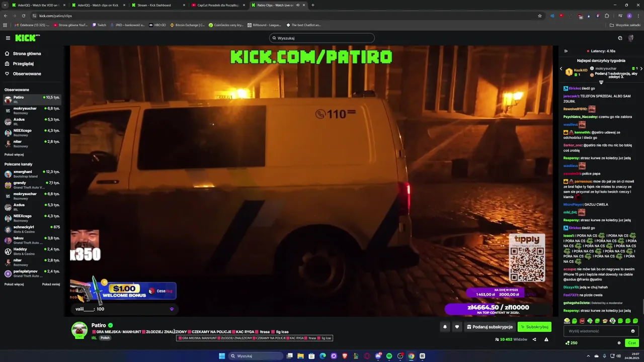Open the grendy recommended channel
Viewport: 644px width, 362px height.
[32, 185]
